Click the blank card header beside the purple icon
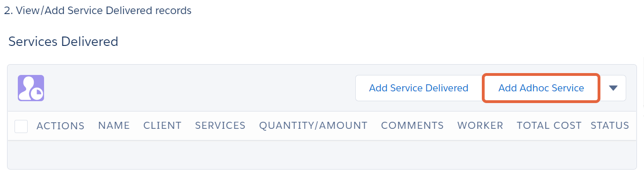The height and width of the screenshot is (178, 644). tap(199, 88)
